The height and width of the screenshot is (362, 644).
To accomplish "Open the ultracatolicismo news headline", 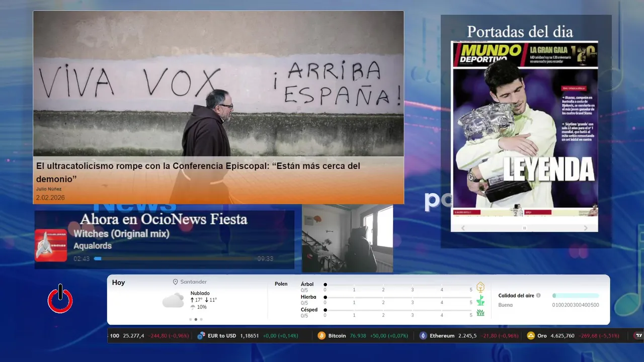I will point(198,172).
